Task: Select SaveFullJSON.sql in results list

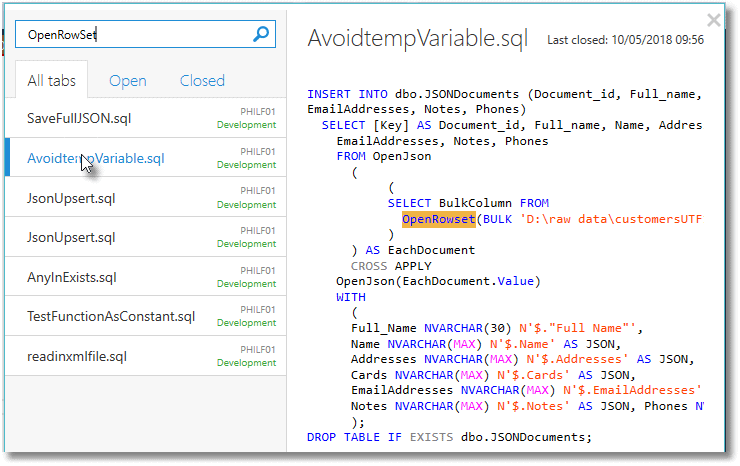Action: tap(145, 118)
